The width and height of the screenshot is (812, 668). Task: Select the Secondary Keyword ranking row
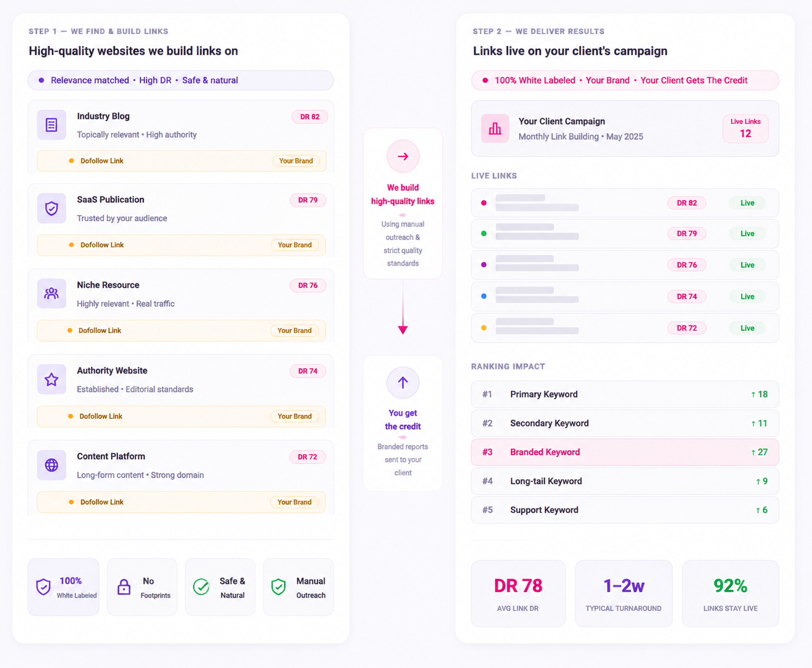(625, 423)
